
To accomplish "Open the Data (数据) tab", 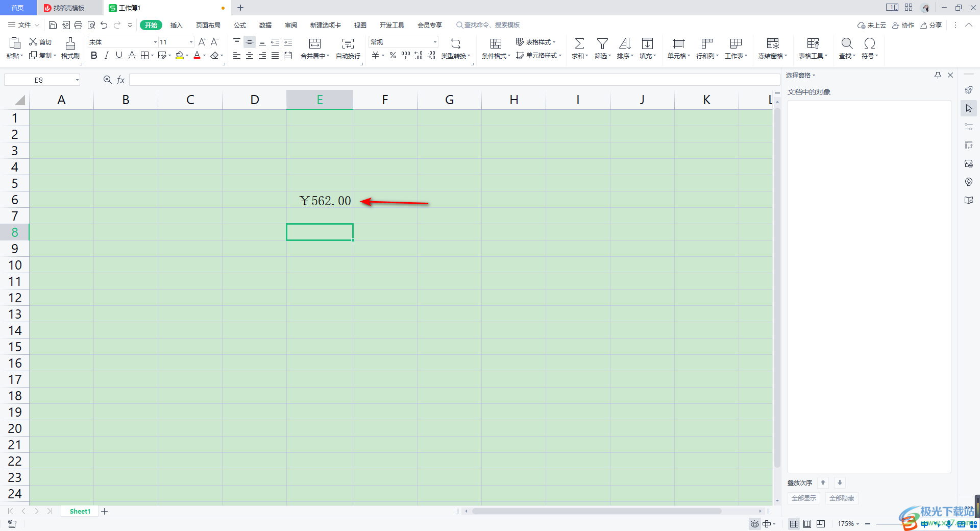I will (265, 25).
